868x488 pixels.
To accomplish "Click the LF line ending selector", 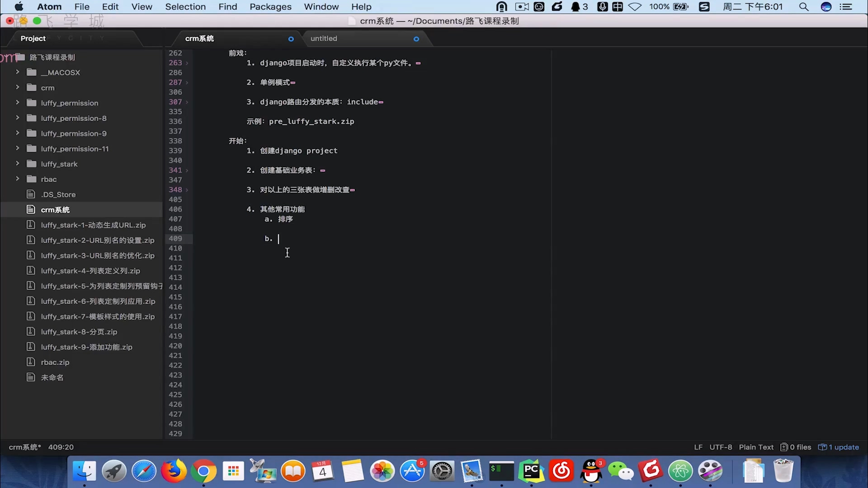I will tap(698, 447).
